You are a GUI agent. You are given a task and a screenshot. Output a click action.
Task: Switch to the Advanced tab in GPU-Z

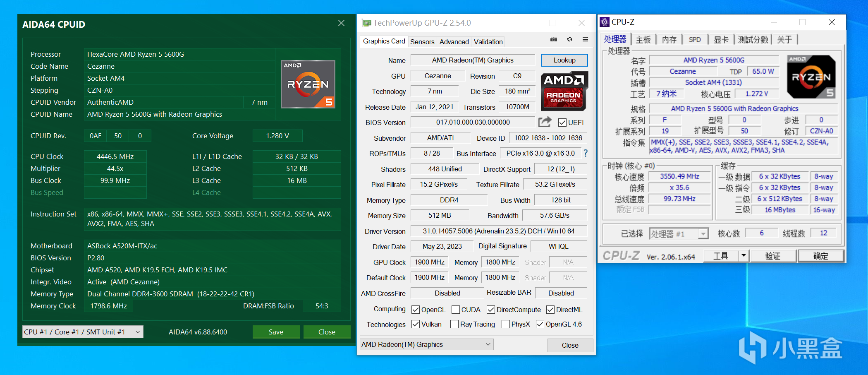tap(454, 41)
